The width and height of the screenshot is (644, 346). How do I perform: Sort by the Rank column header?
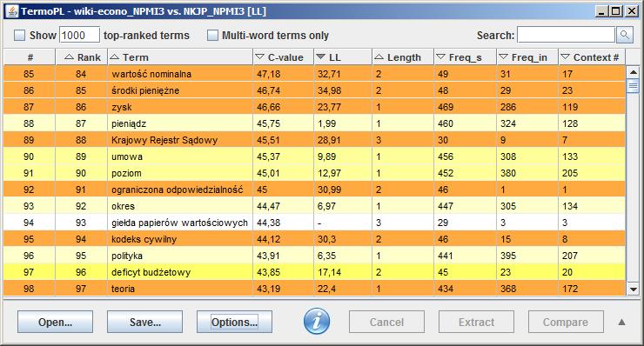(81, 57)
